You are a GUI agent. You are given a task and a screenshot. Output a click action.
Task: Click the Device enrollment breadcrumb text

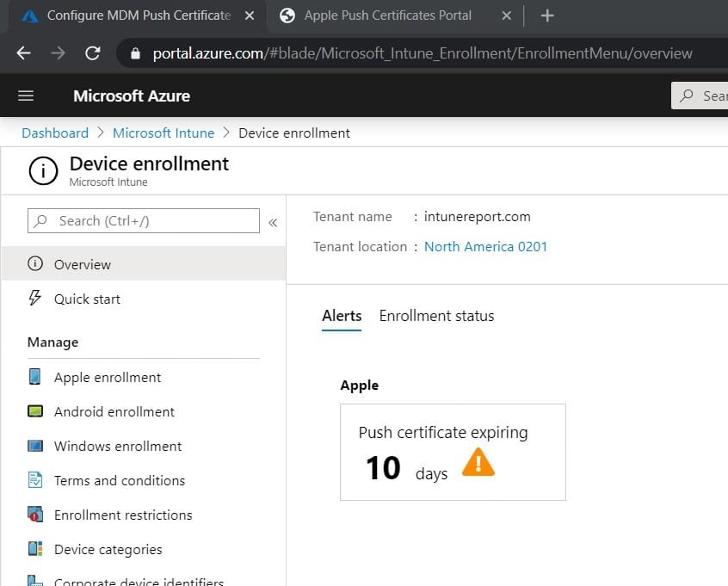[294, 133]
